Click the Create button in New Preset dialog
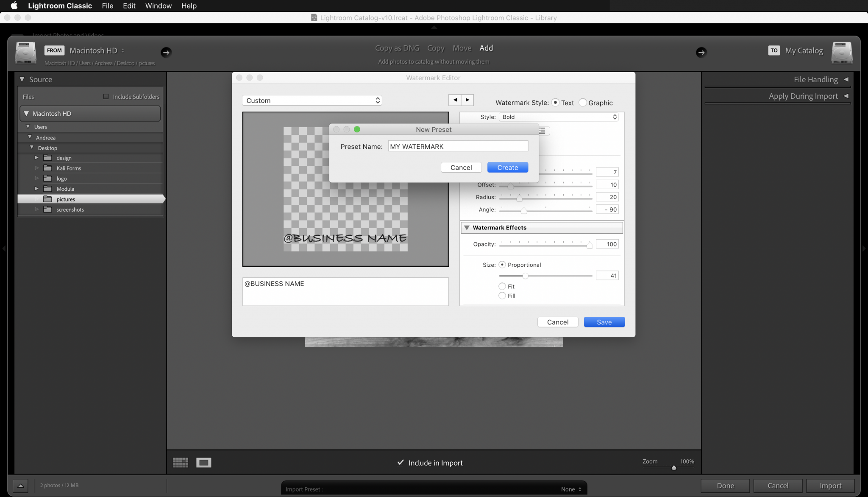 pyautogui.click(x=507, y=167)
